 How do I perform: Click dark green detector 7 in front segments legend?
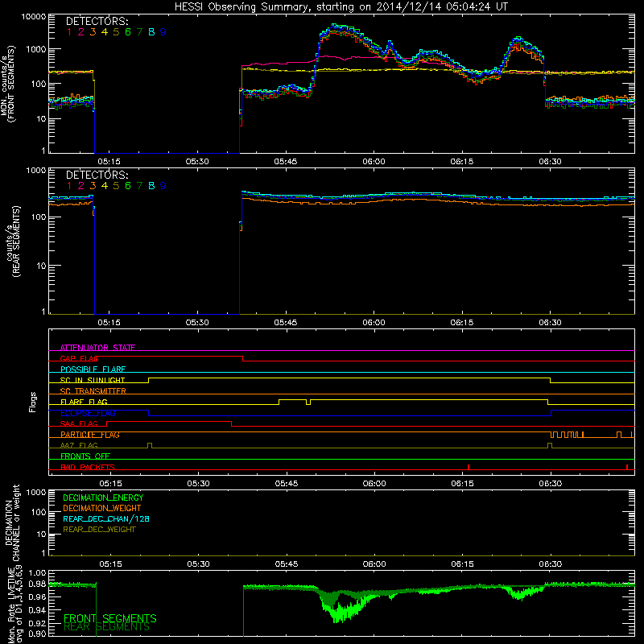click(x=139, y=32)
